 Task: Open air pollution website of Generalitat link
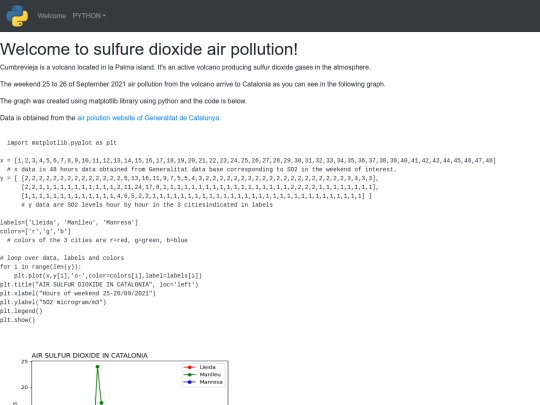(149, 118)
